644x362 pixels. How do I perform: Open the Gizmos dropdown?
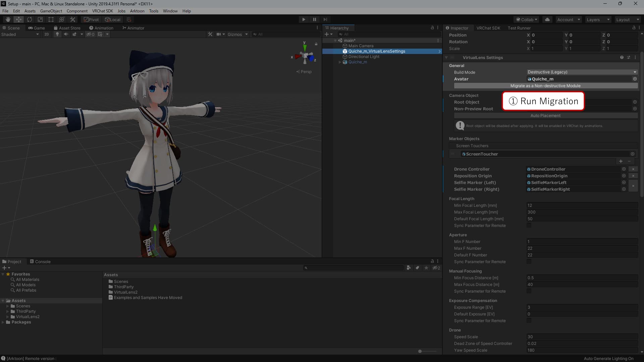238,34
